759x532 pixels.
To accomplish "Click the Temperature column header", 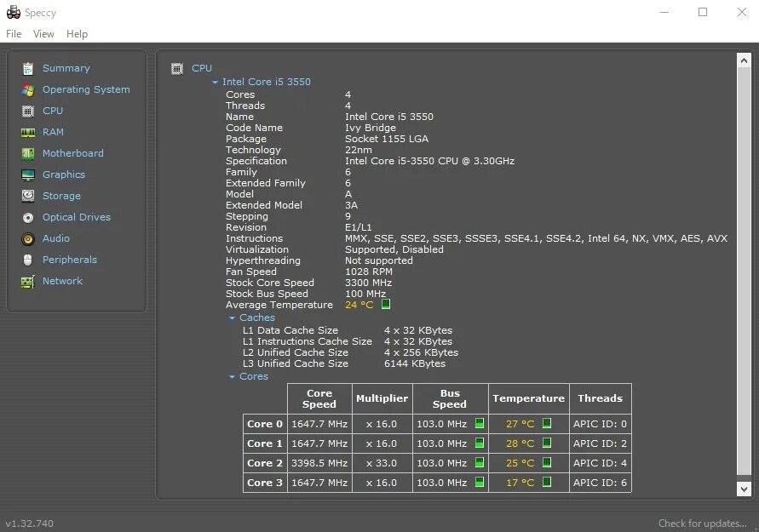I will [529, 398].
